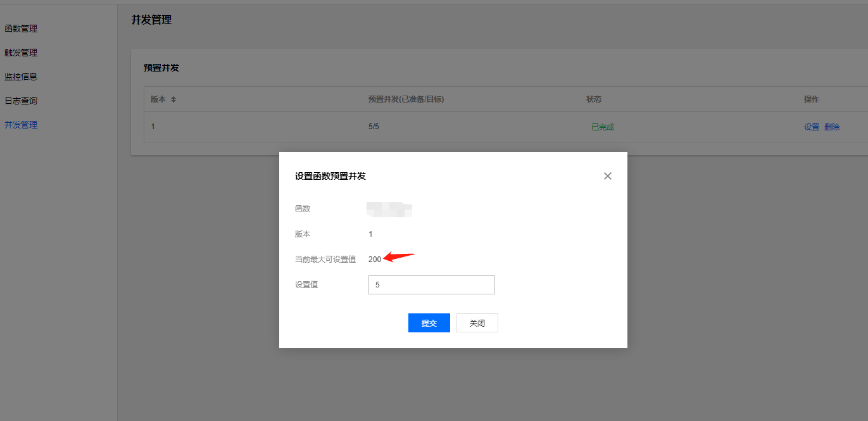Open 函数管理 in the left sidebar

pyautogui.click(x=21, y=28)
